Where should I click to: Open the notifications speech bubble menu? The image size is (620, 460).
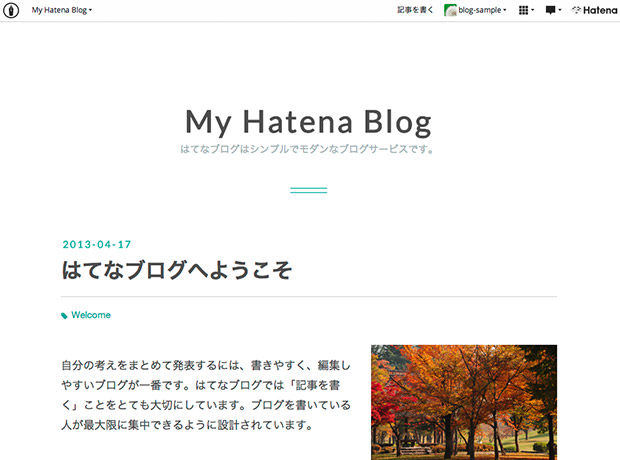553,10
